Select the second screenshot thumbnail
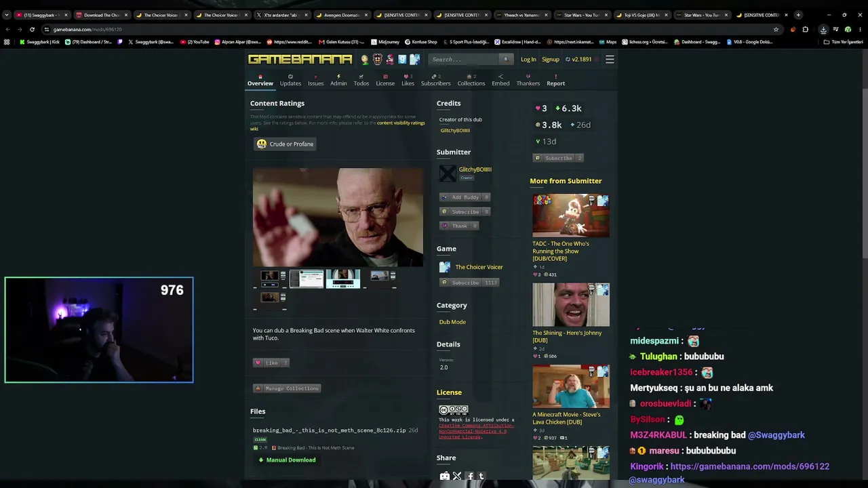 307,279
